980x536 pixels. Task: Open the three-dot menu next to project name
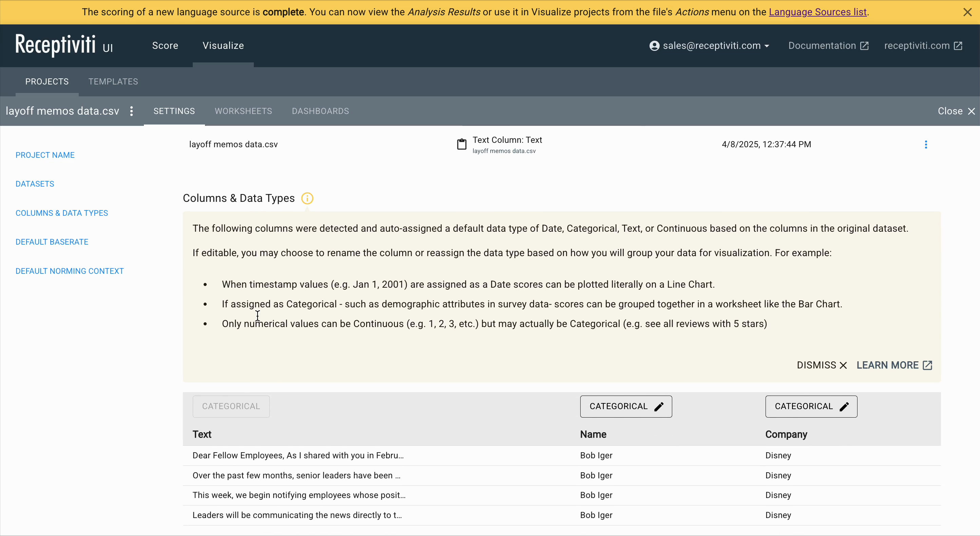(132, 111)
